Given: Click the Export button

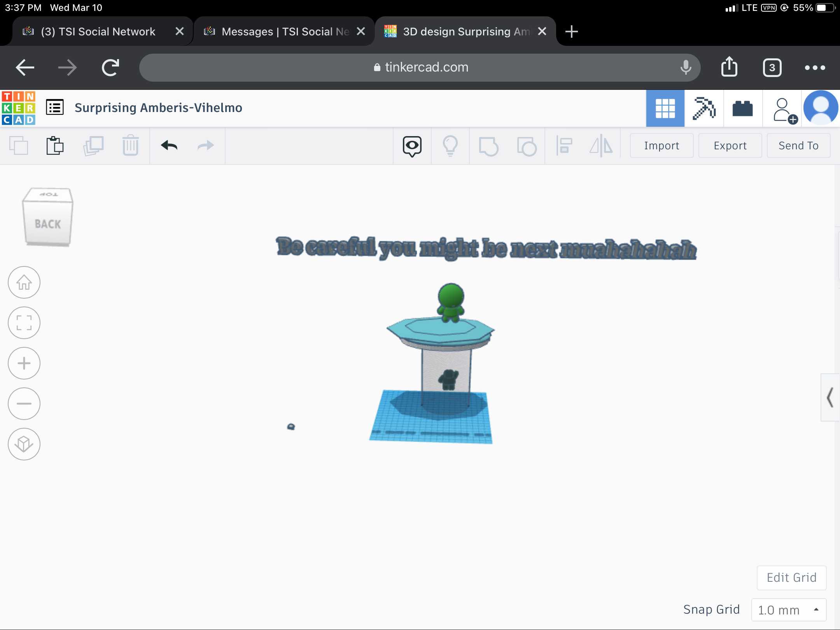Looking at the screenshot, I should [730, 146].
